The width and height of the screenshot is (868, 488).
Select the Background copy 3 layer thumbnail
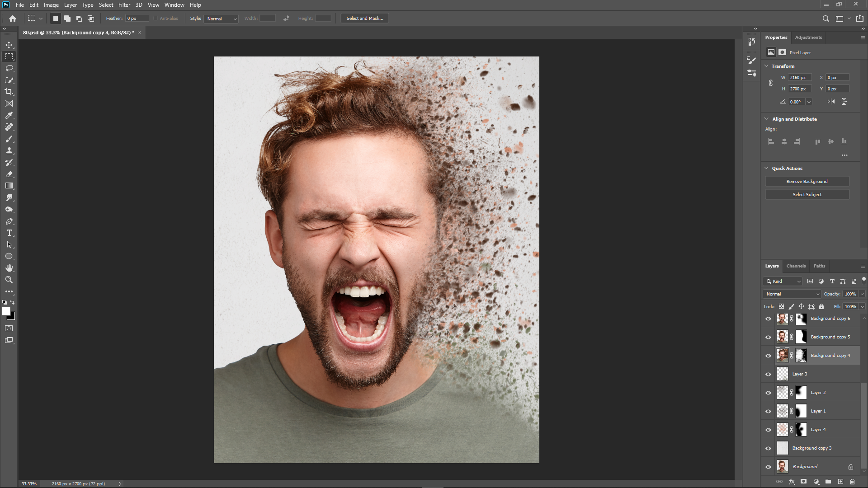(x=782, y=448)
